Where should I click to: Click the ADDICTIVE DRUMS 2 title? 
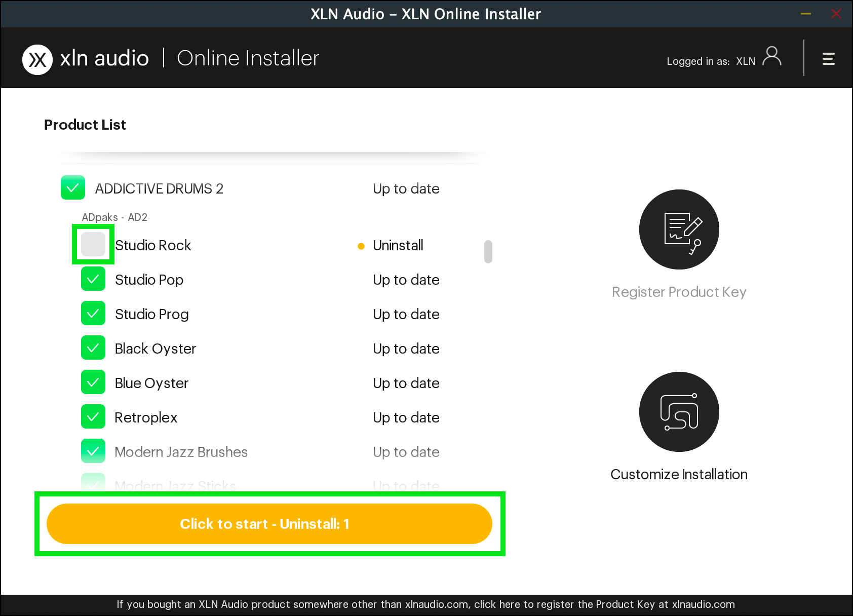[159, 188]
